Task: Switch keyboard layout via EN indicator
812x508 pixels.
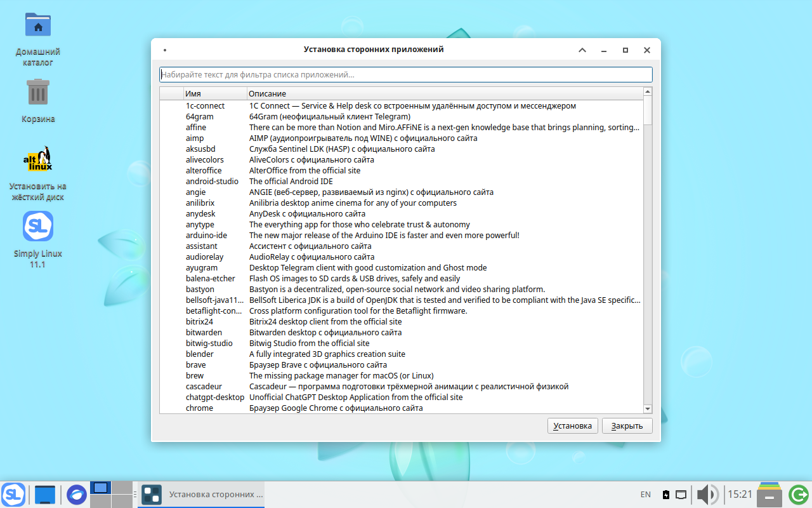Action: pyautogui.click(x=645, y=494)
